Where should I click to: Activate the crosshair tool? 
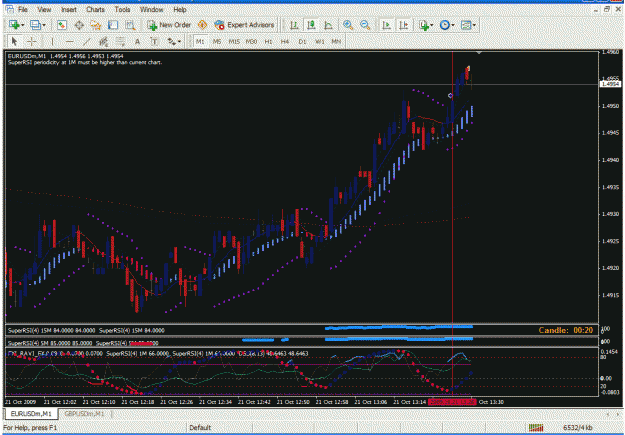(x=31, y=41)
